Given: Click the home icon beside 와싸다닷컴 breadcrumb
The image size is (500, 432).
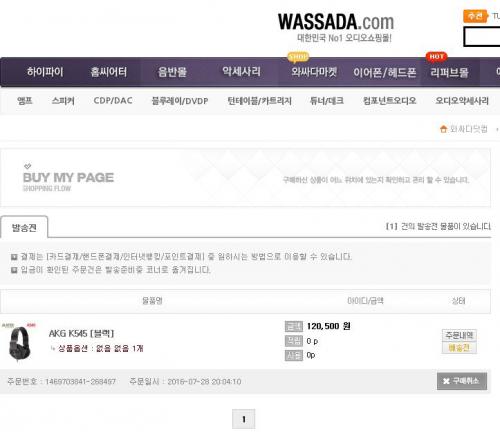Looking at the screenshot, I should [x=443, y=129].
